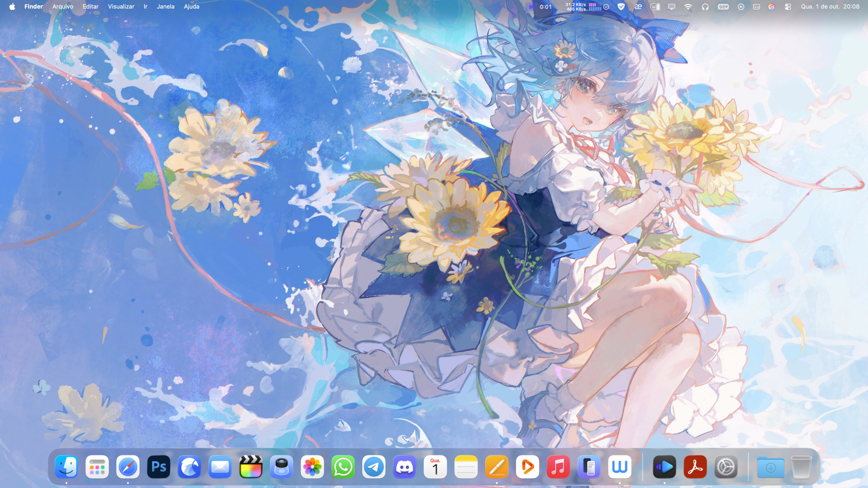
Task: Open the Visualizar menu
Action: click(x=121, y=7)
